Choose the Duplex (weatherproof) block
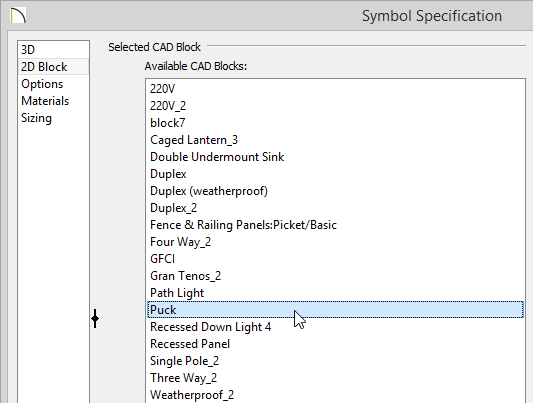 335,191
